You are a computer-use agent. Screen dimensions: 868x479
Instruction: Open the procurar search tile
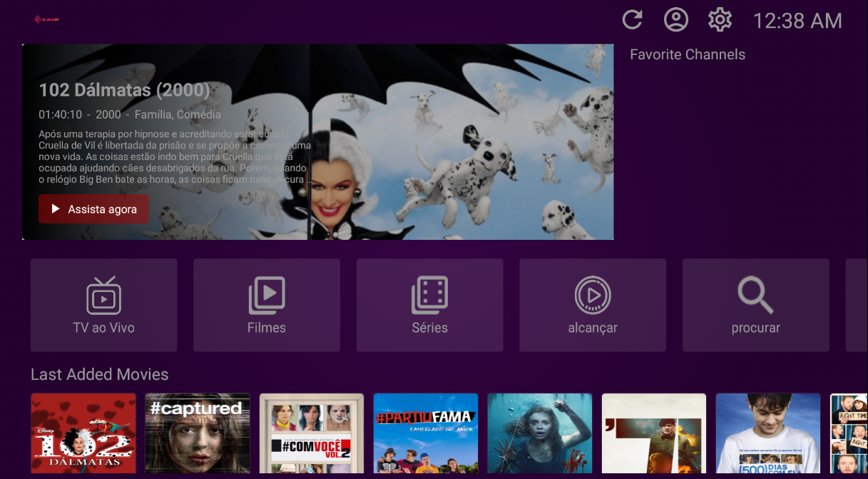[x=755, y=305]
